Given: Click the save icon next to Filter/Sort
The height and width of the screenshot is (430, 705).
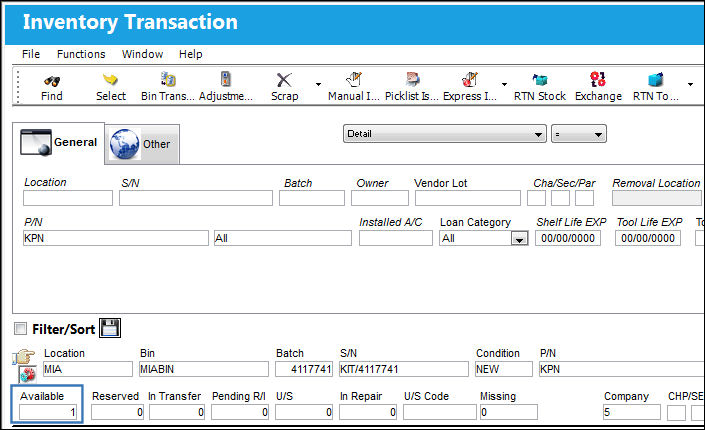Looking at the screenshot, I should pyautogui.click(x=110, y=328).
